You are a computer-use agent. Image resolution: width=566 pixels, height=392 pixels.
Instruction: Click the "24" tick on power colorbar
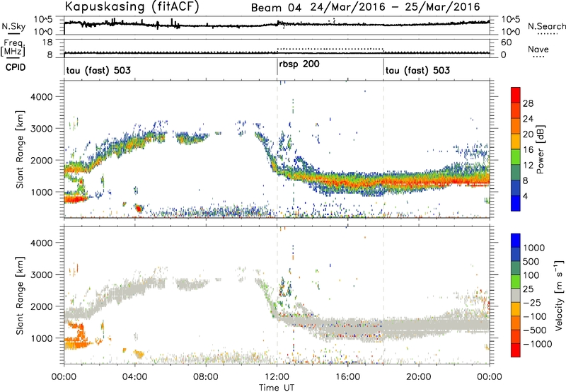pos(528,119)
